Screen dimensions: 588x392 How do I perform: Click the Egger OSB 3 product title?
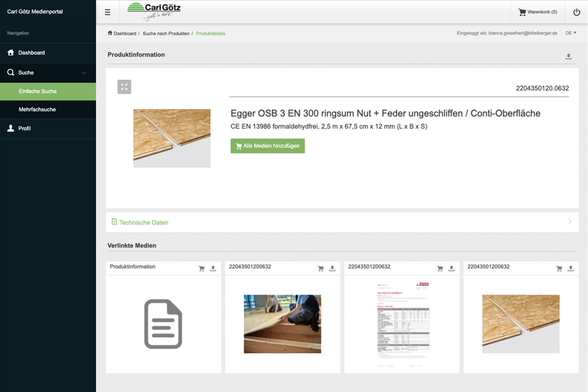pyautogui.click(x=385, y=114)
